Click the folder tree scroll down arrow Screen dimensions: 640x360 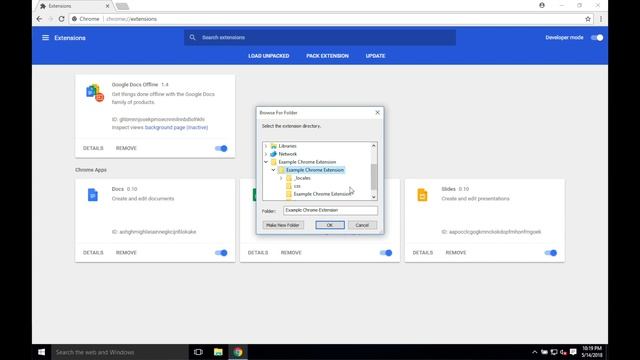[373, 197]
